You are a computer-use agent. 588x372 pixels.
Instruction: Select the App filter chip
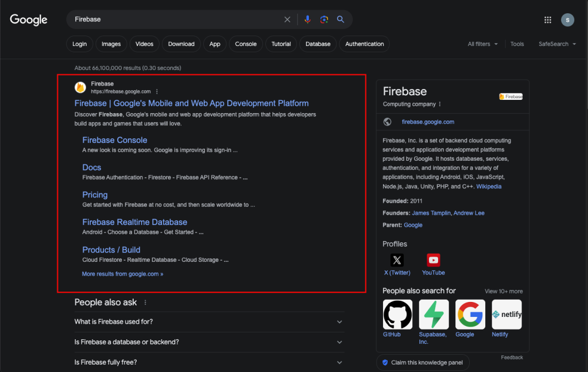pos(215,44)
